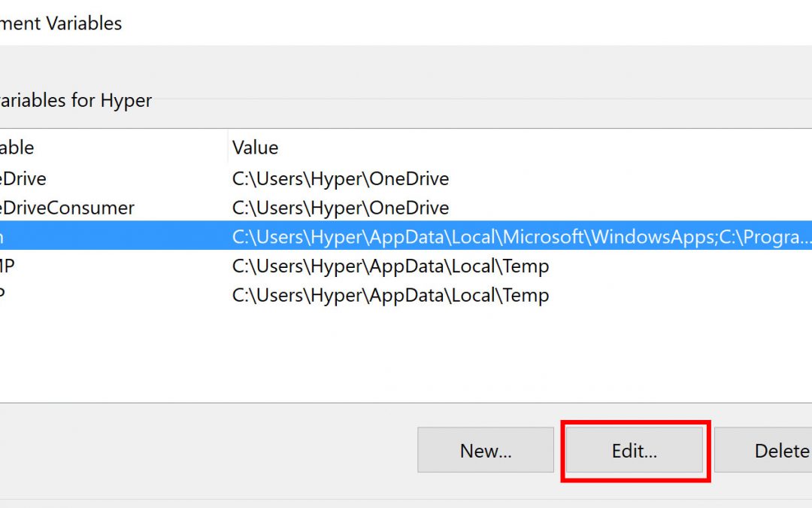The image size is (812, 508).
Task: Click the 'variables for Hyper' group label
Action: [x=75, y=100]
